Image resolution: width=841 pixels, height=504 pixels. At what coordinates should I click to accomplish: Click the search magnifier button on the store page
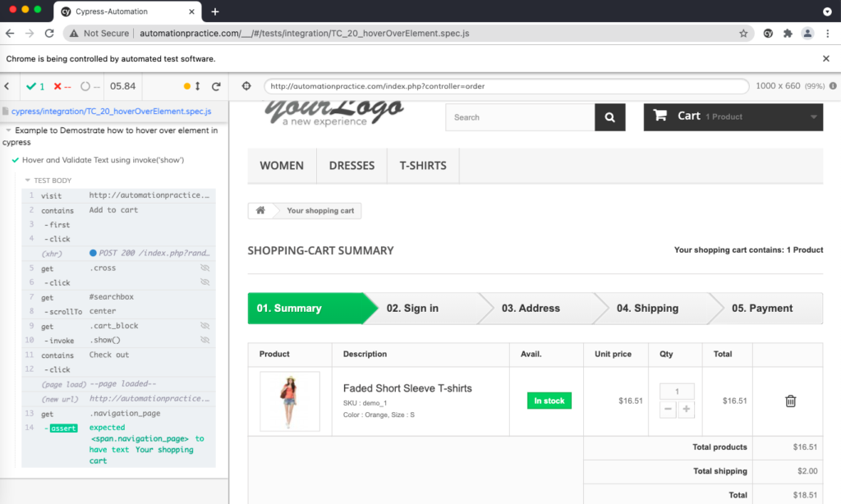[x=609, y=117]
